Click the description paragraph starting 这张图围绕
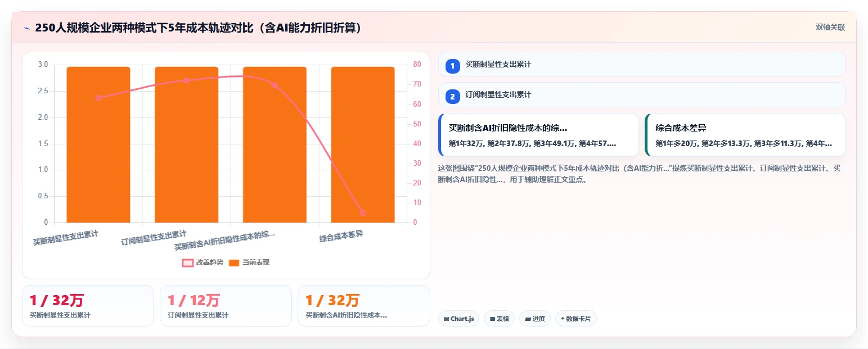868x349 pixels. coord(640,174)
